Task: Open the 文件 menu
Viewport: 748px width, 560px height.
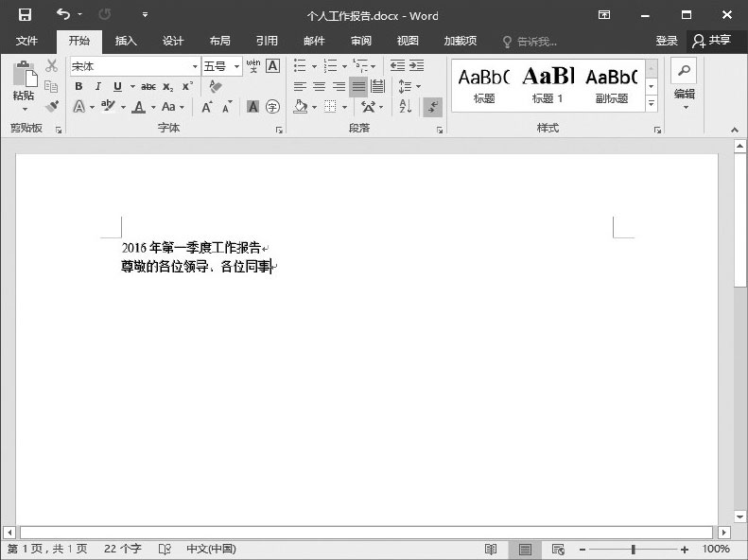Action: (26, 41)
